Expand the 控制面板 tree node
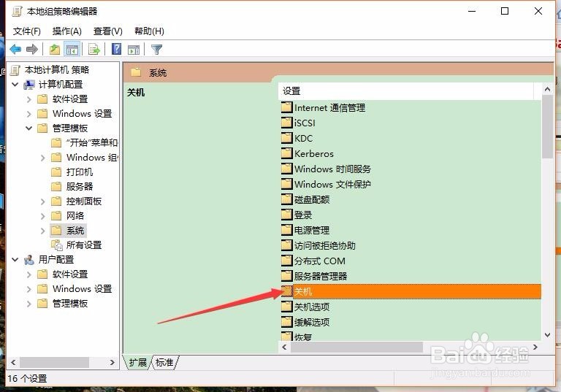 tap(43, 201)
